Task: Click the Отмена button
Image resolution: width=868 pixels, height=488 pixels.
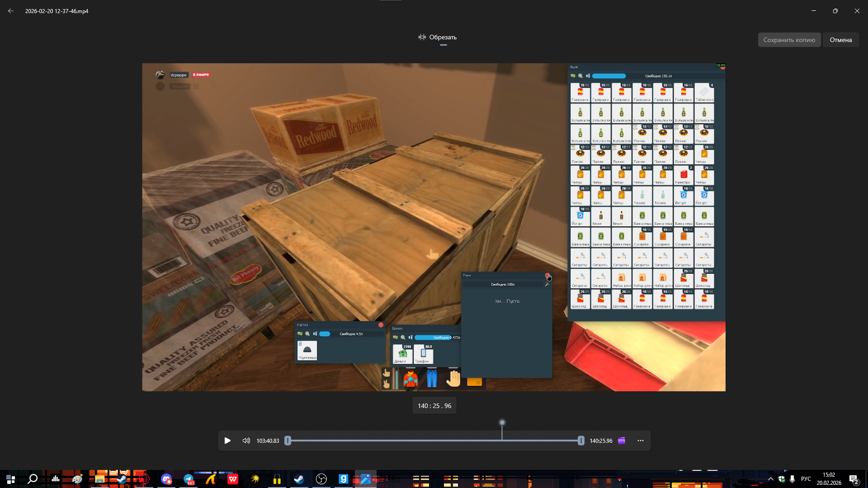Action: point(840,40)
